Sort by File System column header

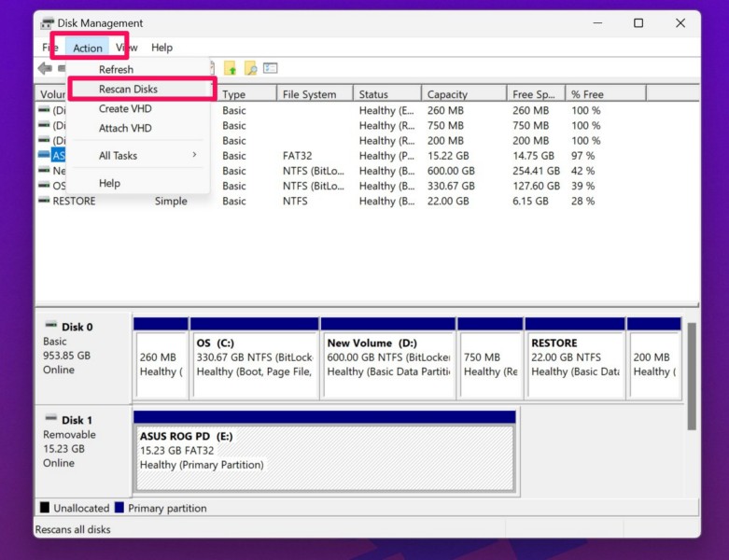(x=309, y=94)
